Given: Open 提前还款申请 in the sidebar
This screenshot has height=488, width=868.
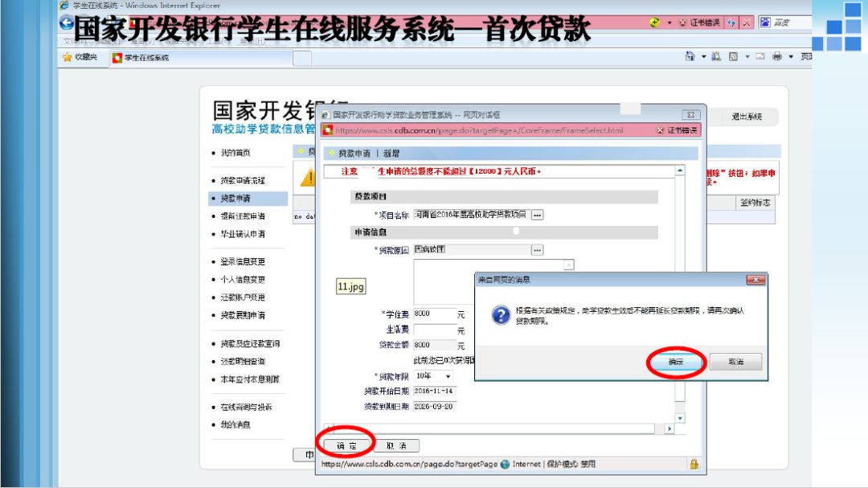Looking at the screenshot, I should pos(243,216).
